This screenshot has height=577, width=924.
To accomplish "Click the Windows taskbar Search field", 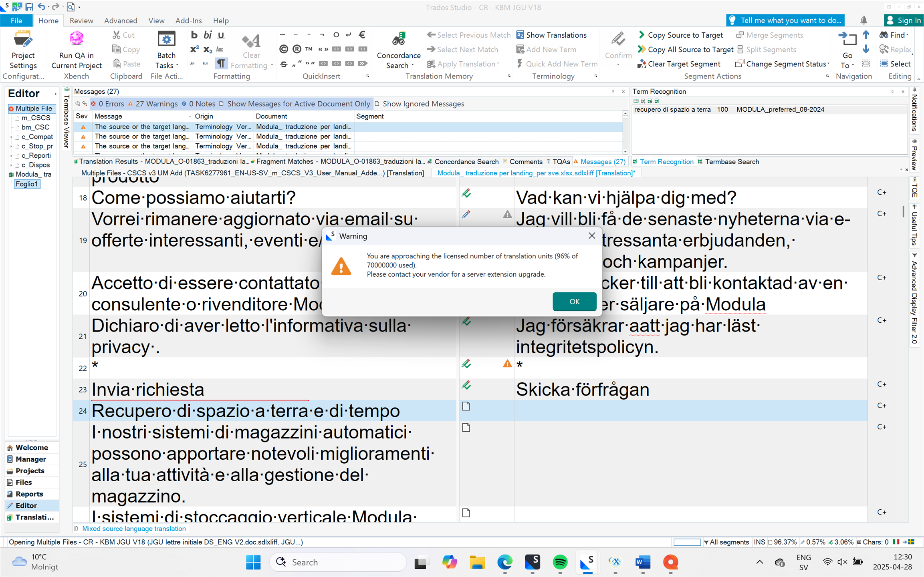I will 338,562.
